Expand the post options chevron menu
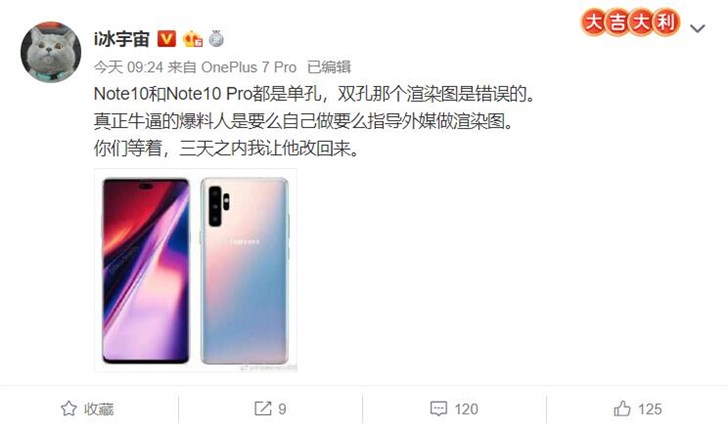Screen dimensions: 728x428 (x=697, y=29)
